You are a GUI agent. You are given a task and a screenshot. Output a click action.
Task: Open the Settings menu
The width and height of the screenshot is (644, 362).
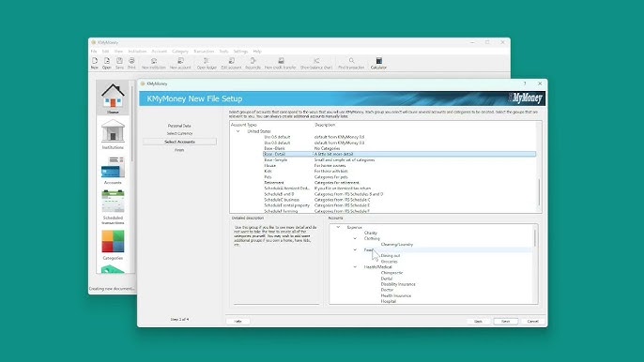240,52
